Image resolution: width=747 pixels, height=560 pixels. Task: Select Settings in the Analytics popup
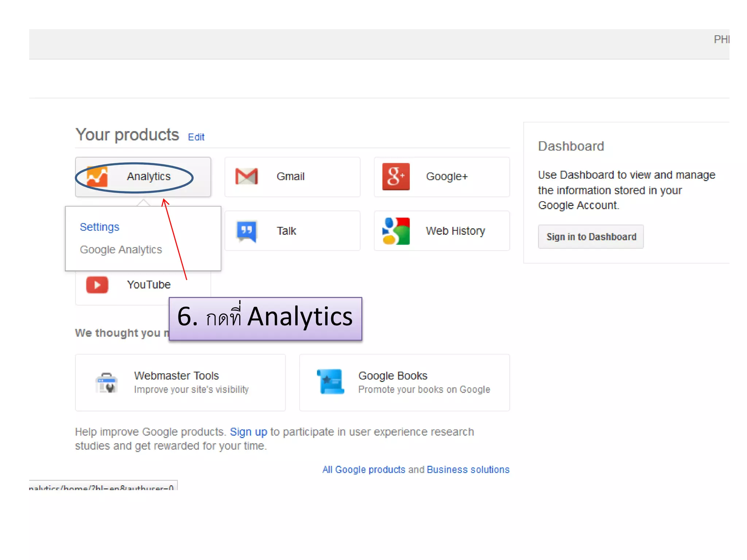[x=100, y=227]
